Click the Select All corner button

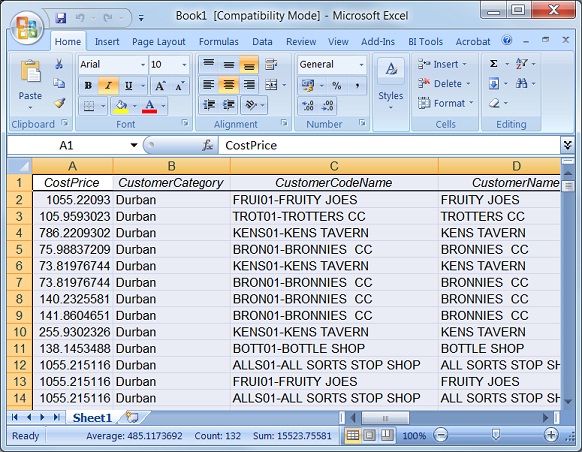coord(19,166)
